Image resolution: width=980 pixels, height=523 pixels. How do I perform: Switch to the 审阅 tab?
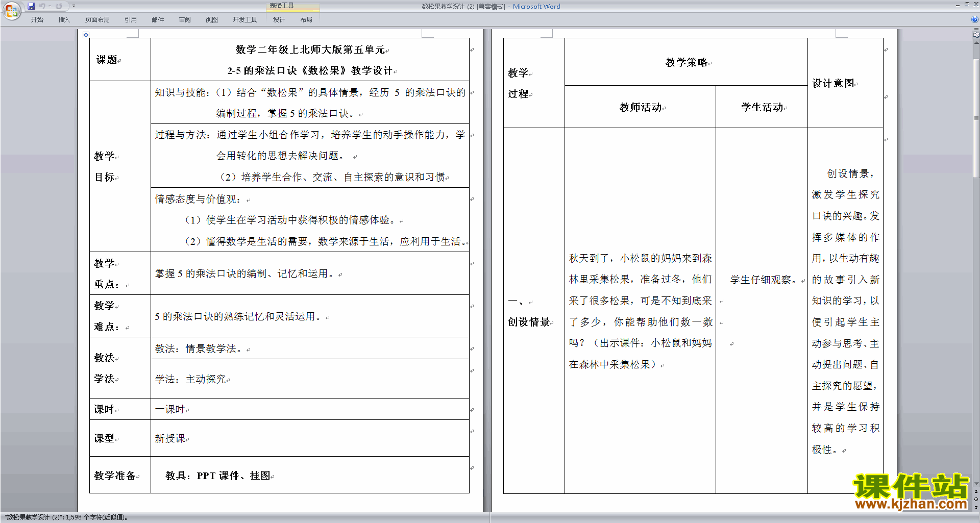[185, 20]
